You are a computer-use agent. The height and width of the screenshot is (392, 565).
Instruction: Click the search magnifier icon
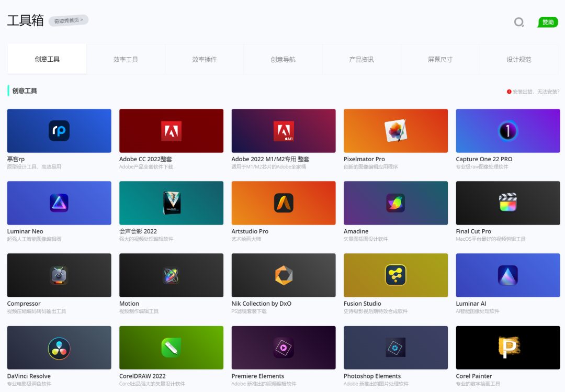click(519, 22)
